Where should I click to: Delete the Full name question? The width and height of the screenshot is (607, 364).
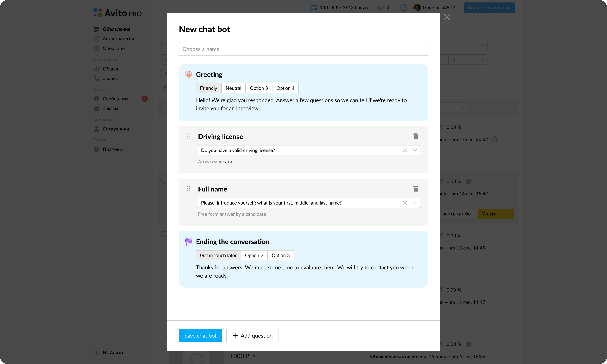pos(415,189)
